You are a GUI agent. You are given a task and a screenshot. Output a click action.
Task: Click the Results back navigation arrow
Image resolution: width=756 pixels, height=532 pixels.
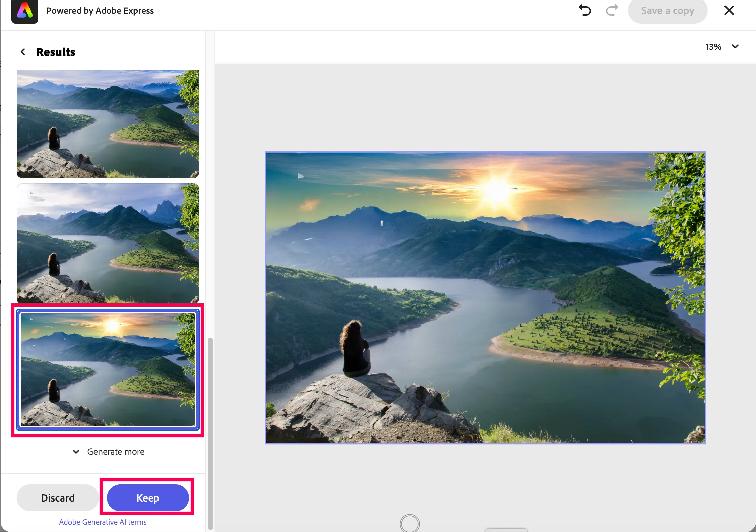pos(22,51)
